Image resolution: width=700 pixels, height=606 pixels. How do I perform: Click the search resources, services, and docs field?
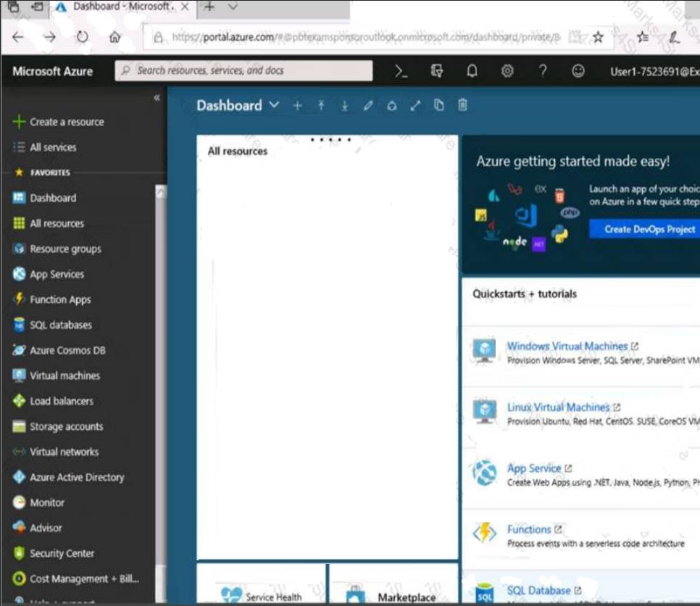[x=243, y=71]
